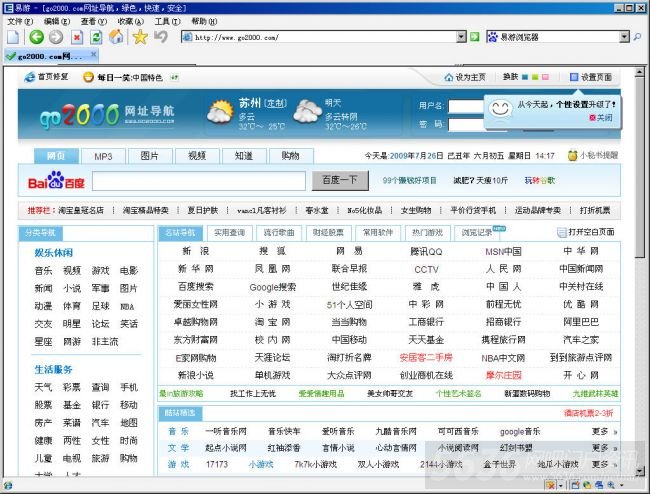Viewport: 650px width, 494px height.
Task: Click the address bar URL field
Action: (x=319, y=37)
